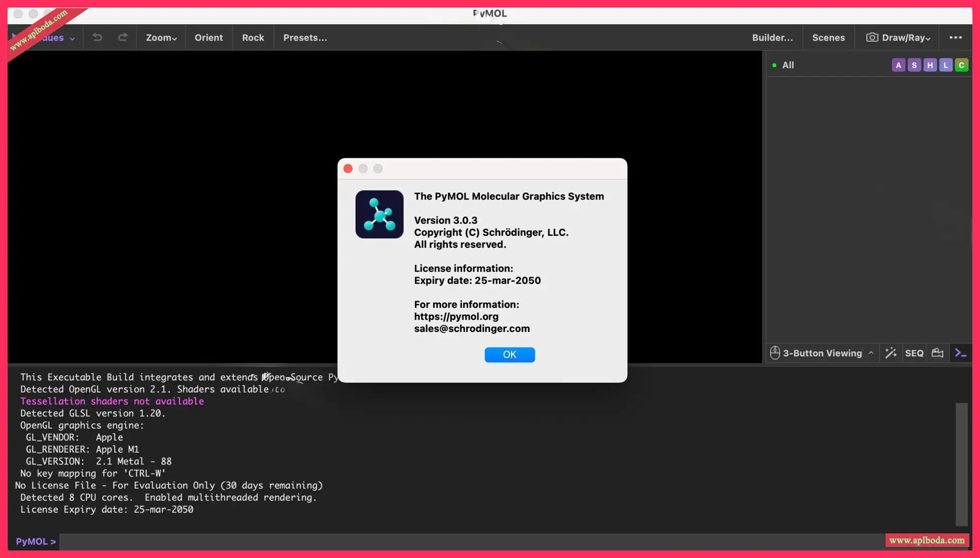Click 'Detected 8 CPU cores' log line
Viewport: 980px width, 558px height.
pos(168,498)
